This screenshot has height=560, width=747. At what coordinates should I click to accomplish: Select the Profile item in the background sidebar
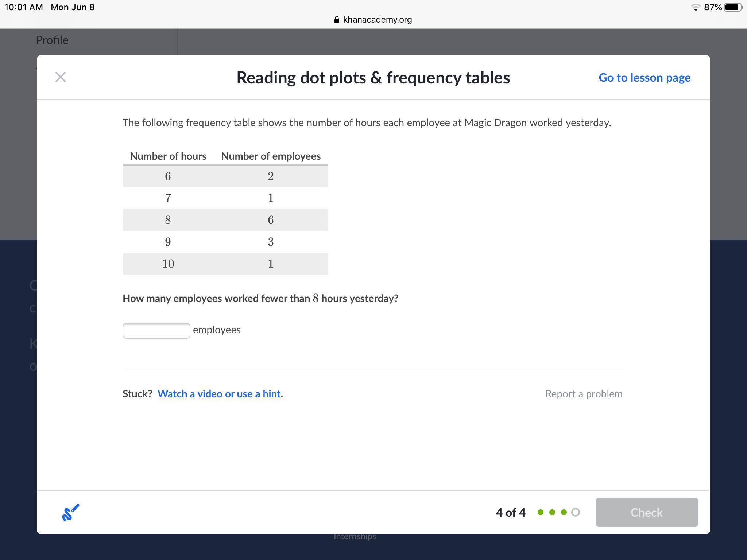tap(52, 40)
